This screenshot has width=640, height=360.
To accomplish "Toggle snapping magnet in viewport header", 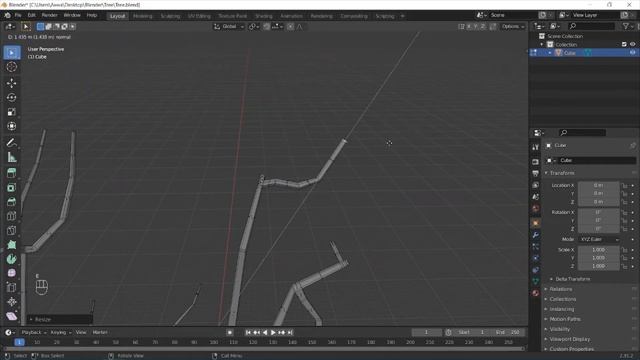I will point(267,27).
